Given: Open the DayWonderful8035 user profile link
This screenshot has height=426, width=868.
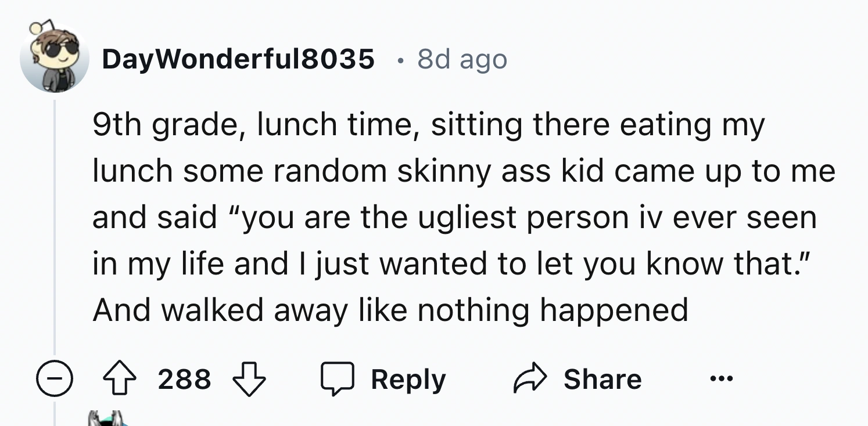Looking at the screenshot, I should [238, 59].
